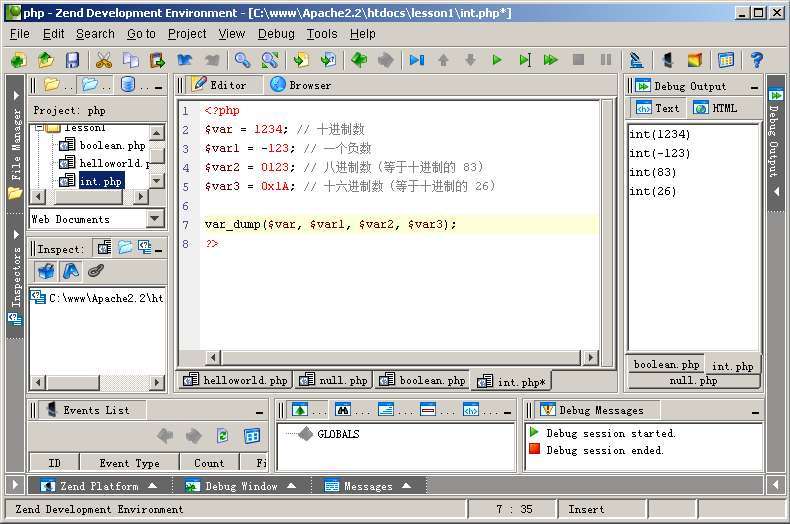Click the Pause debug icon

tap(606, 60)
